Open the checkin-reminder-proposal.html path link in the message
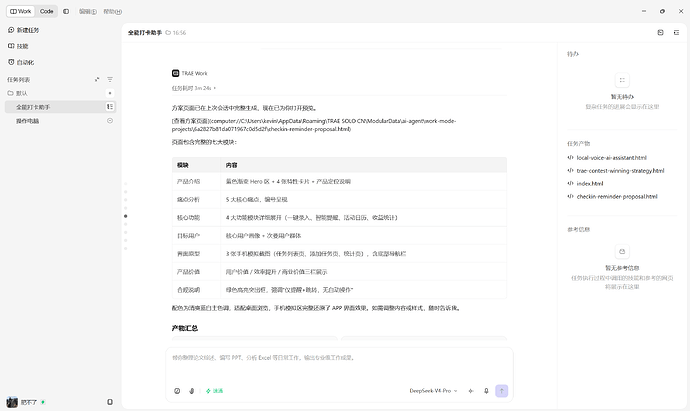 pos(314,125)
